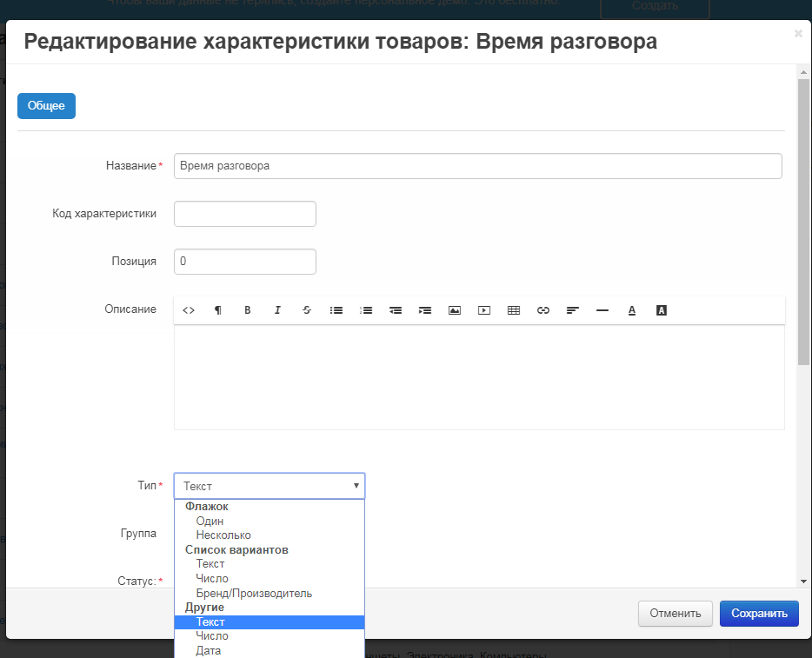The width and height of the screenshot is (812, 658).
Task: Choose text background color in editor
Action: [x=662, y=310]
